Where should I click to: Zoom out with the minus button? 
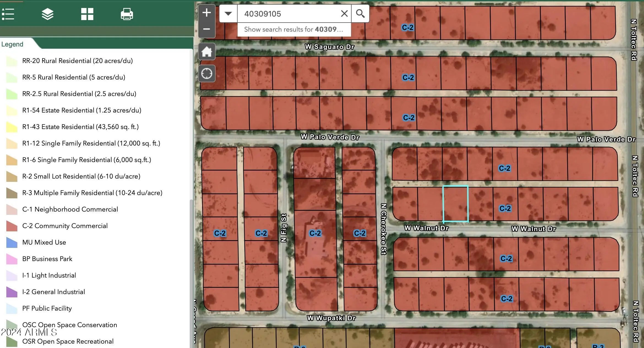pos(206,29)
